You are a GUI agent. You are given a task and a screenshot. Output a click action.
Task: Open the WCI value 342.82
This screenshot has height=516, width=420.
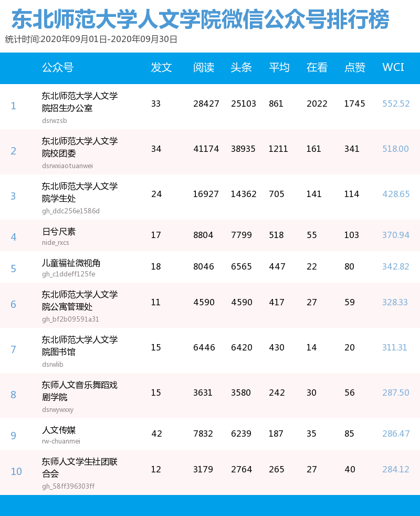pos(396,266)
